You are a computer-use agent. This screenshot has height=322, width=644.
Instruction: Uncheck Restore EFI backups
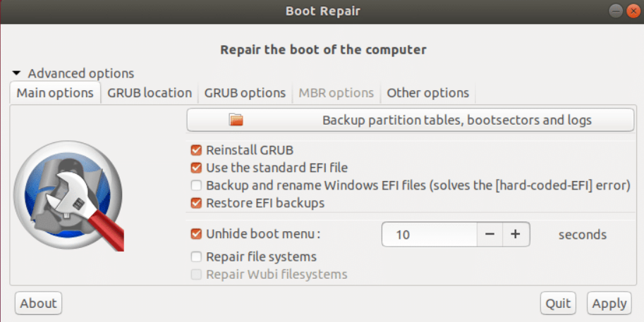click(x=196, y=203)
